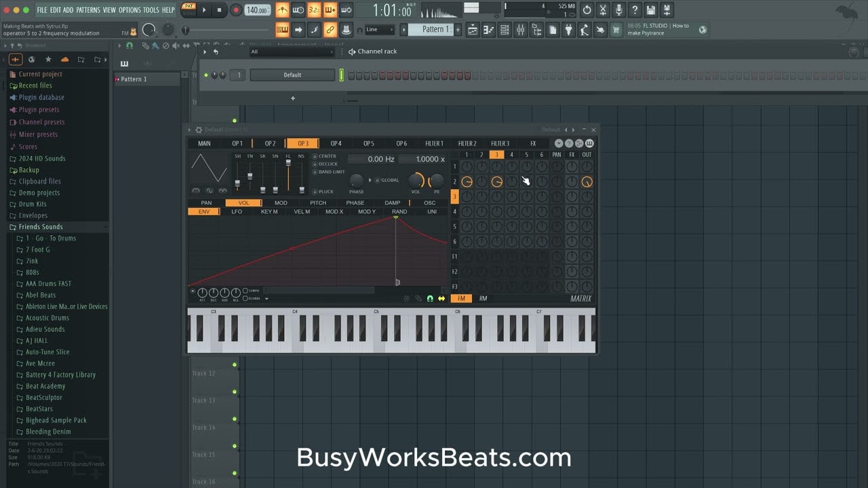Screen dimensions: 868x488
Task: Click the tempo 140.000 field
Action: [257, 10]
